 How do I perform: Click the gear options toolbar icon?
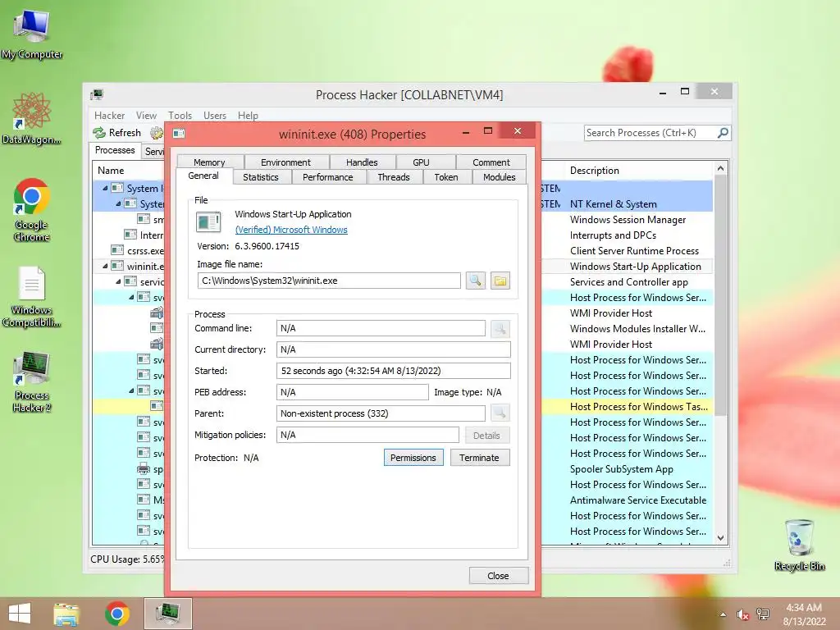157,132
